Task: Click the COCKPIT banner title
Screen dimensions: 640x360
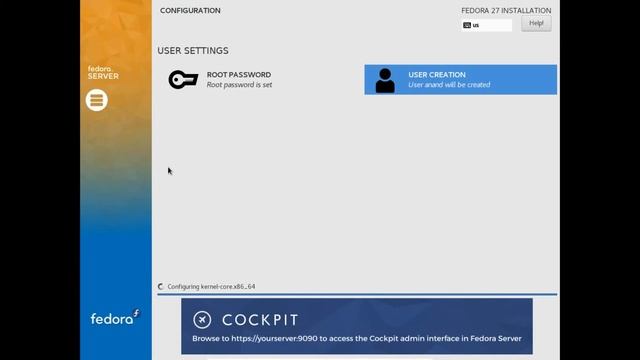Action: 260,320
